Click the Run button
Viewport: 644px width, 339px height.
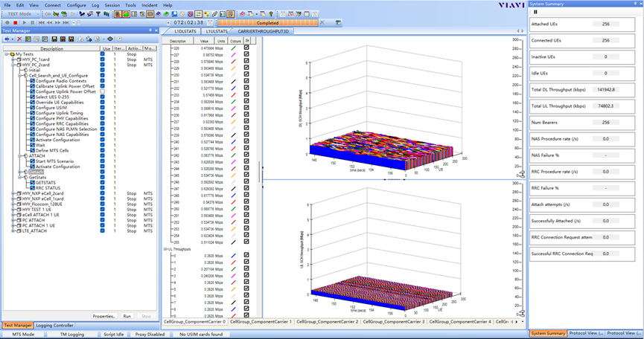pos(127,316)
